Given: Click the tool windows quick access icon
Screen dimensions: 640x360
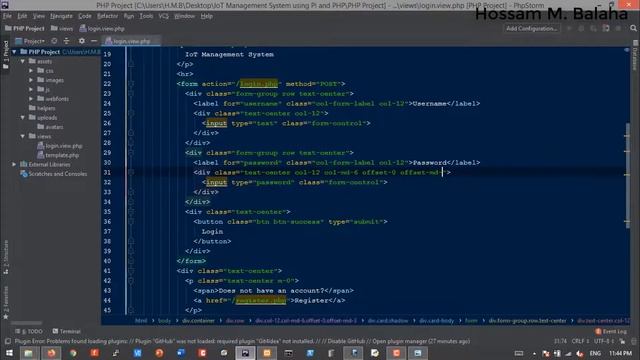Looking at the screenshot, I should click(8, 341).
